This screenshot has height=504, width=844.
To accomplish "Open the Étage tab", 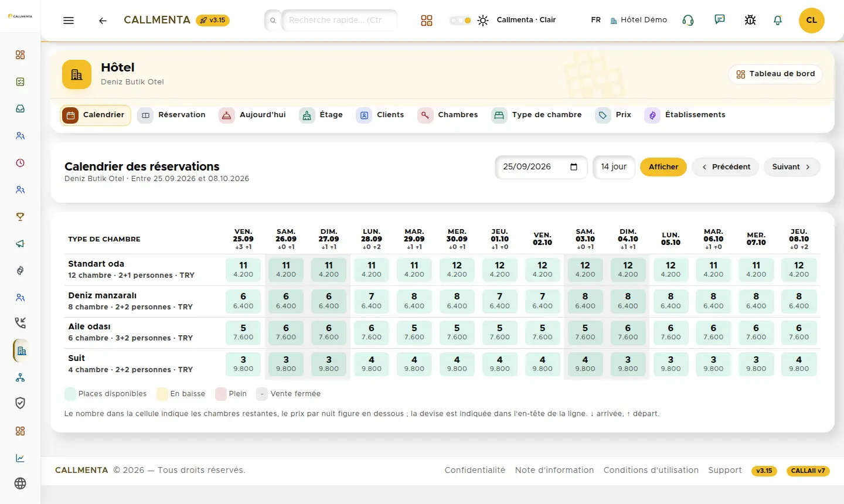I will 322,115.
